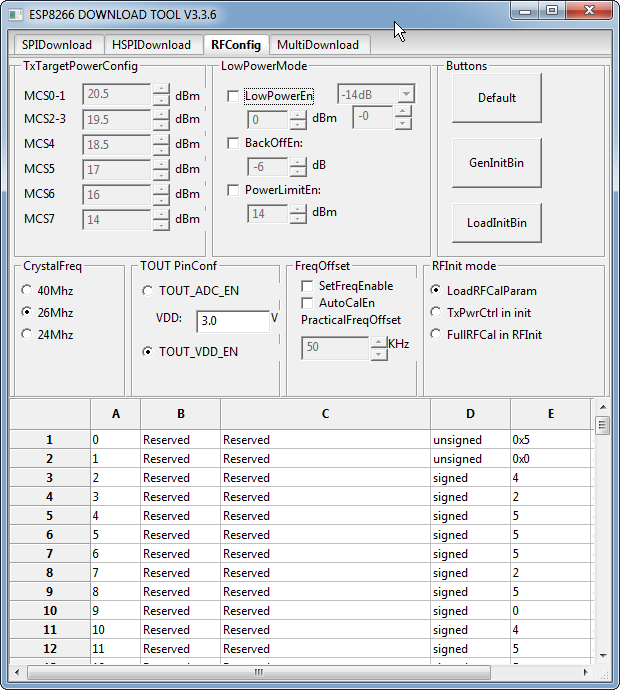Select row 10 header in the table
Image resolution: width=620 pixels, height=690 pixels.
tap(50, 610)
